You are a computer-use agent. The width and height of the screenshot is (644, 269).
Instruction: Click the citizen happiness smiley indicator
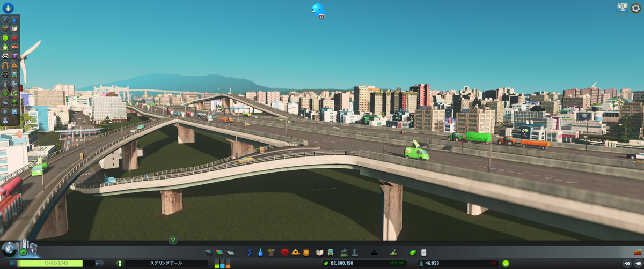(x=506, y=263)
